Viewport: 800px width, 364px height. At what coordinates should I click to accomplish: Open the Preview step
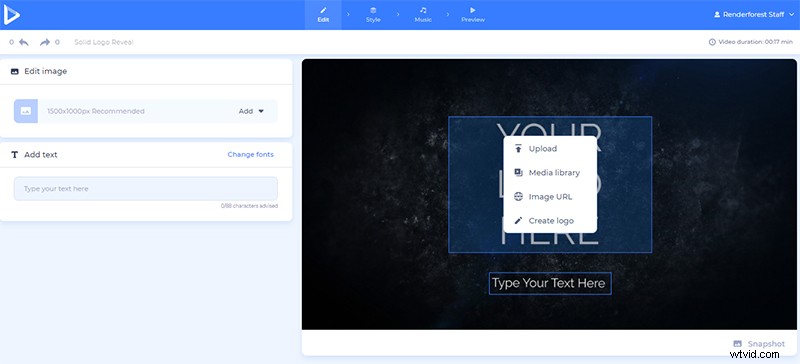(473, 15)
